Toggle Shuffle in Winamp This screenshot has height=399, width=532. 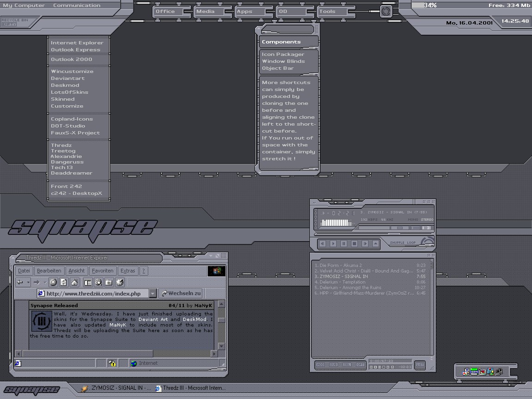397,243
